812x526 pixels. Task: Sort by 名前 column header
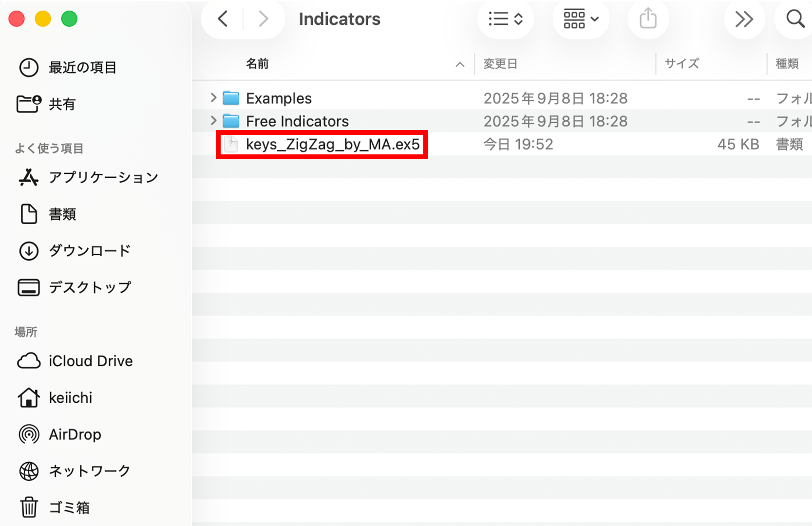click(x=257, y=64)
